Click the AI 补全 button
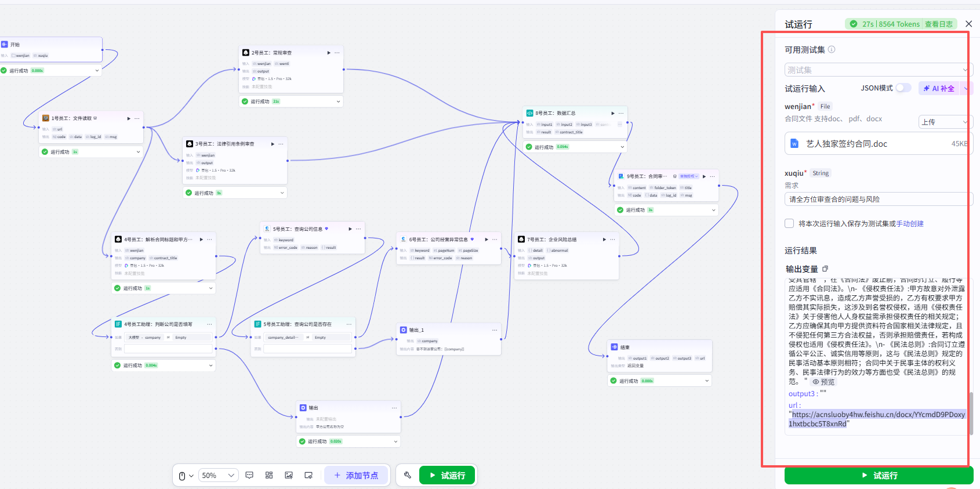The image size is (980, 489). pyautogui.click(x=939, y=88)
